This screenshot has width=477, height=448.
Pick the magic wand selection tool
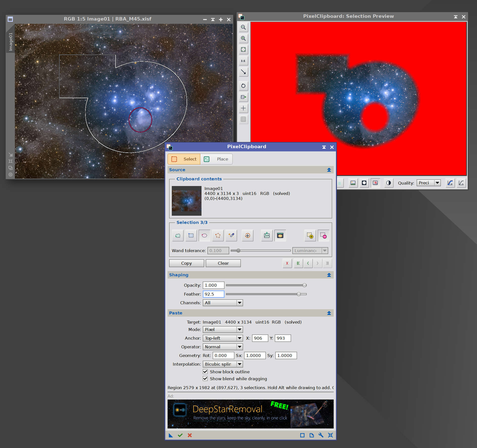(x=231, y=235)
